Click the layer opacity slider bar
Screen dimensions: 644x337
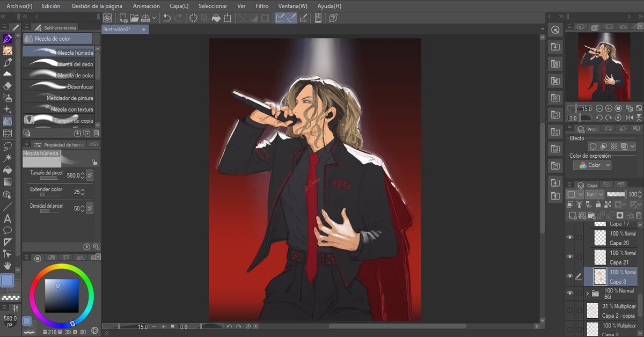point(616,194)
